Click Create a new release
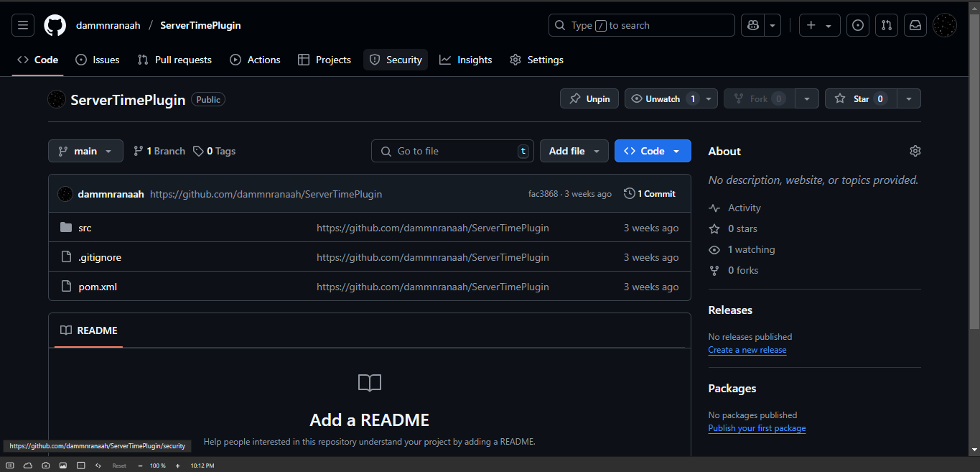The image size is (980, 472). point(747,350)
